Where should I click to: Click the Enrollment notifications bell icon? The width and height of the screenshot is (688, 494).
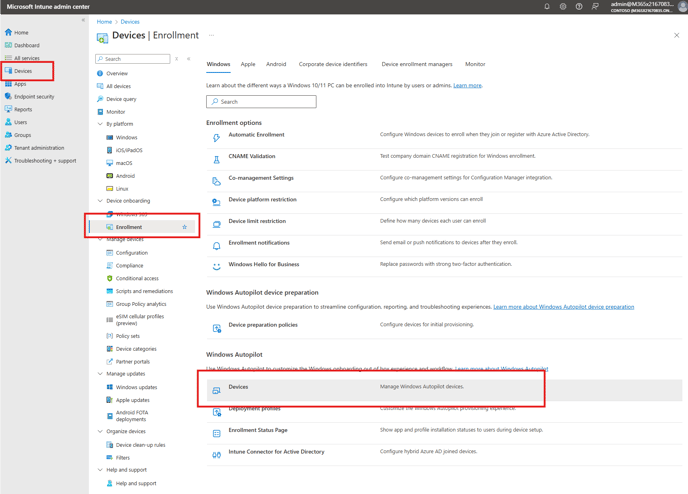(x=216, y=246)
